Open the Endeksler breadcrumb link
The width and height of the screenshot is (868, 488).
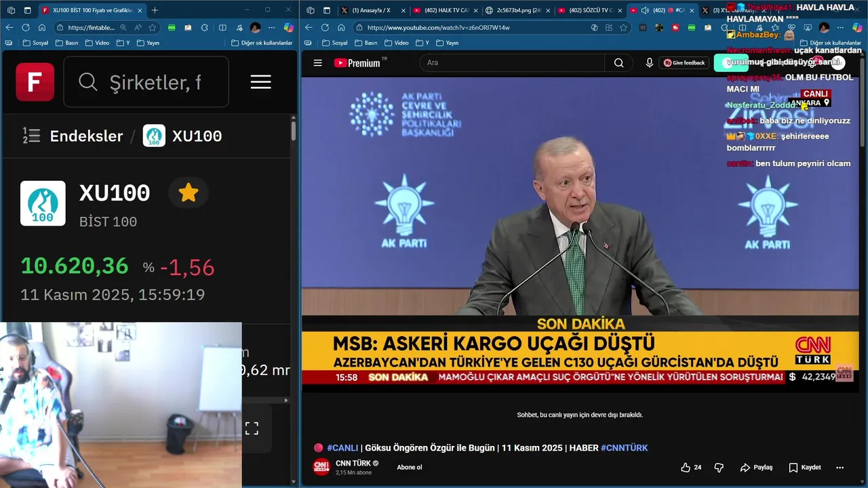tap(86, 136)
